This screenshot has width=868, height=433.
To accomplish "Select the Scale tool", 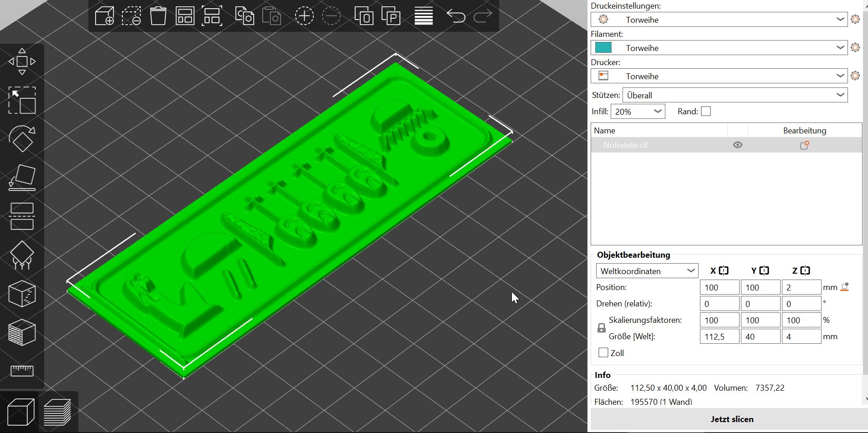I will pyautogui.click(x=22, y=100).
